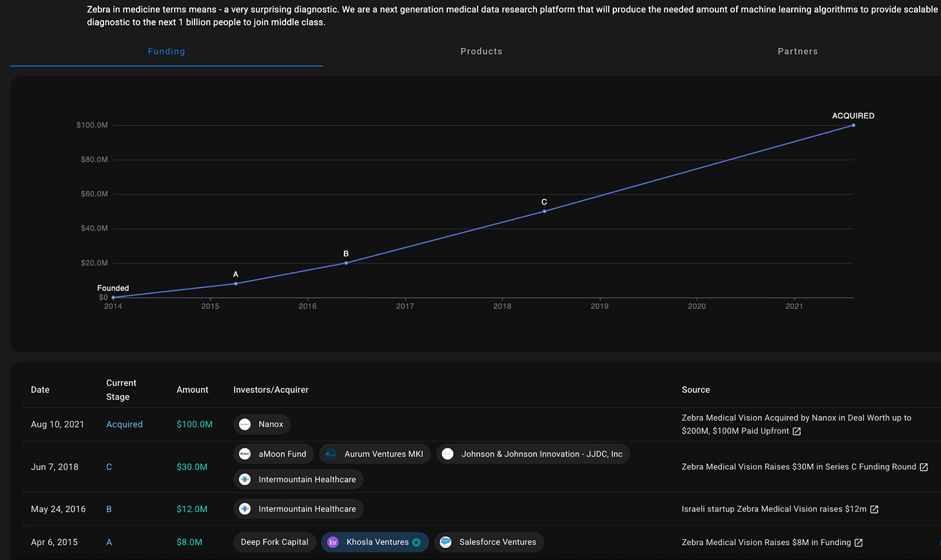Click the aMoon Fund logo icon
Viewport: 941px width, 560px height.
(245, 454)
